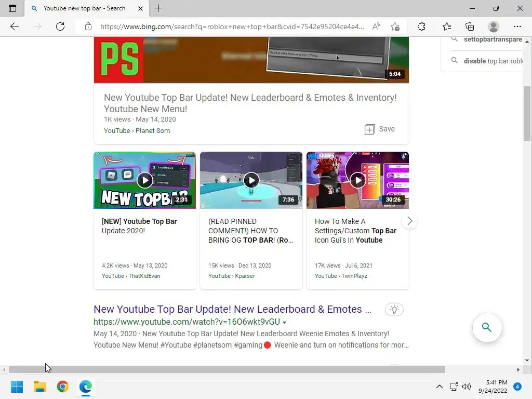
Task: Click 17K views · Jul 6, 2021 text
Action: click(x=343, y=265)
